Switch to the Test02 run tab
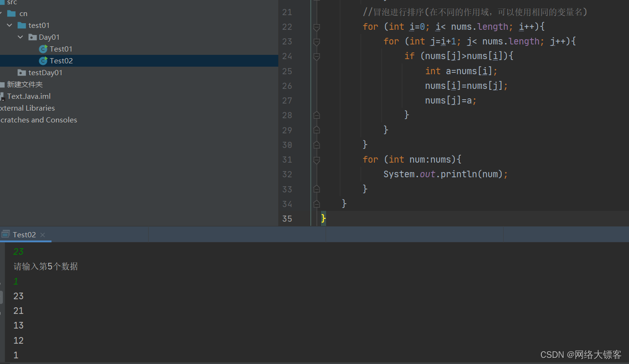Viewport: 629px width, 364px height. coord(24,234)
